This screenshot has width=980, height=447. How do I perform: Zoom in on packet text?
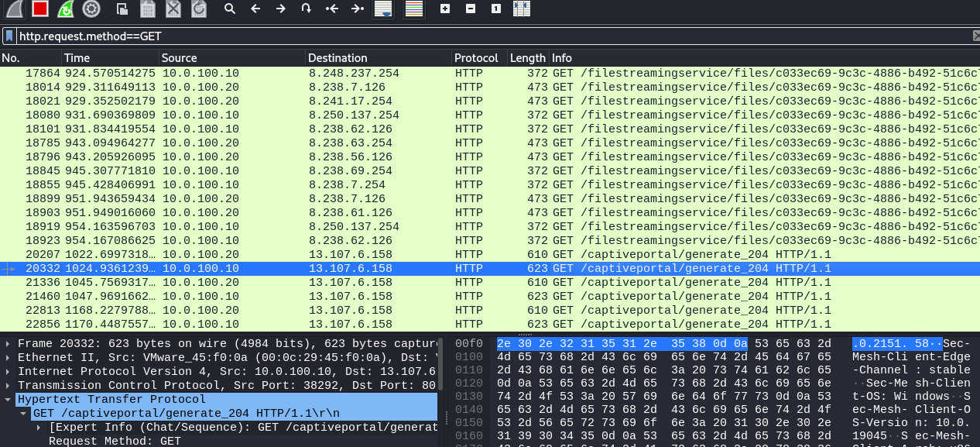pos(444,9)
